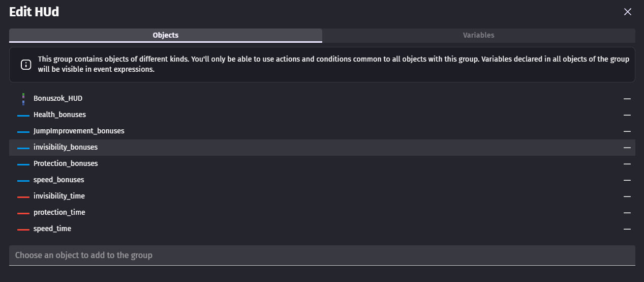This screenshot has height=282, width=644.
Task: Remove Protection_bonuses using its minus icon
Action: [627, 164]
